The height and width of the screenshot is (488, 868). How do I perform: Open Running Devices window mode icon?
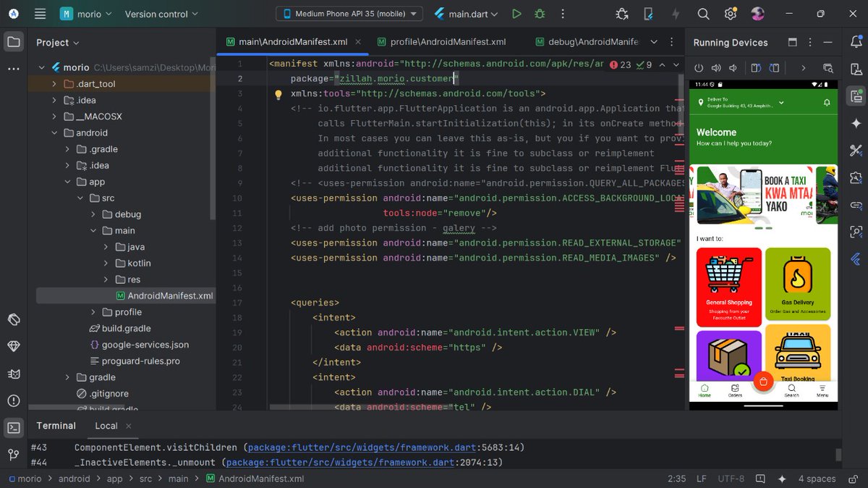click(x=792, y=42)
